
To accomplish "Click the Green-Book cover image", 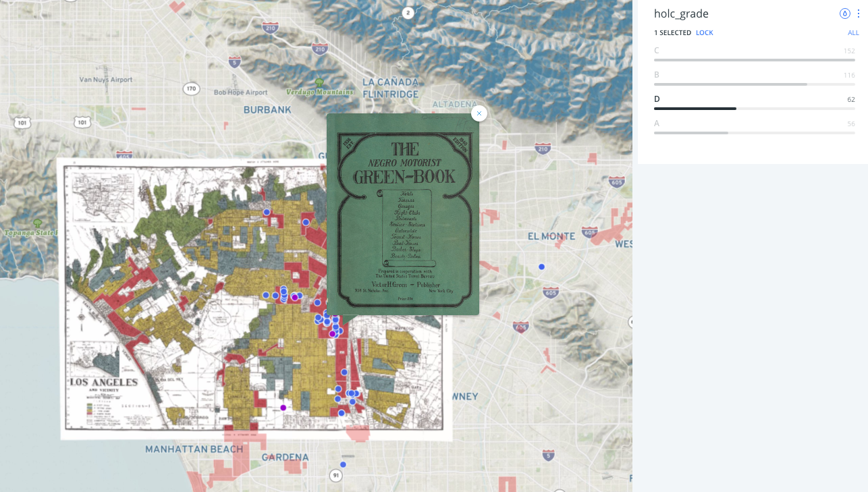I will point(403,214).
